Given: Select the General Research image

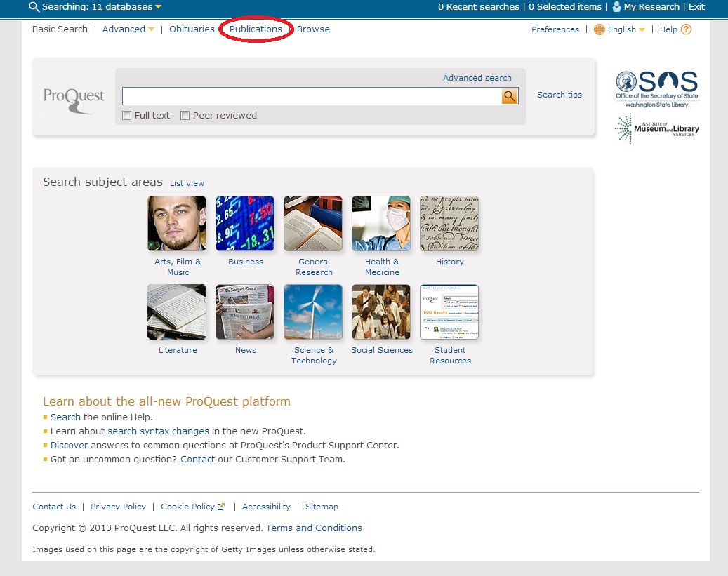Looking at the screenshot, I should pos(313,223).
